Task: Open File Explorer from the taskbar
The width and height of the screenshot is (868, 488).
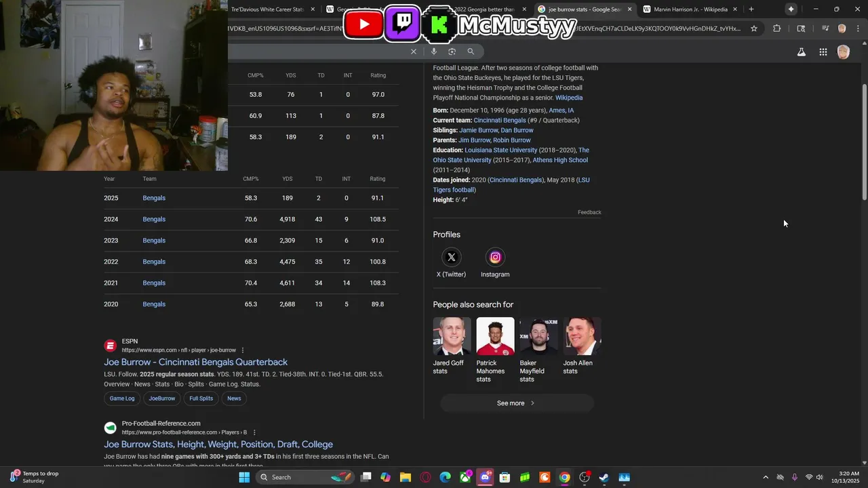Action: coord(406,477)
